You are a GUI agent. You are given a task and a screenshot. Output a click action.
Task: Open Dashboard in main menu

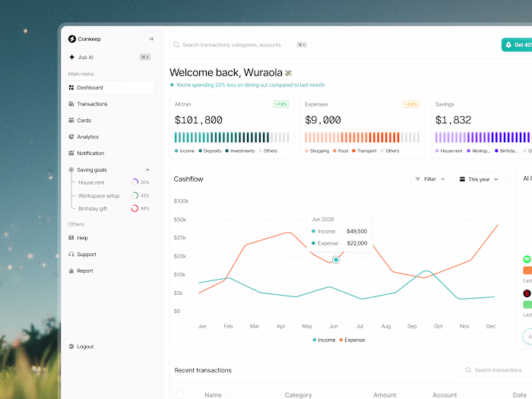tap(110, 87)
